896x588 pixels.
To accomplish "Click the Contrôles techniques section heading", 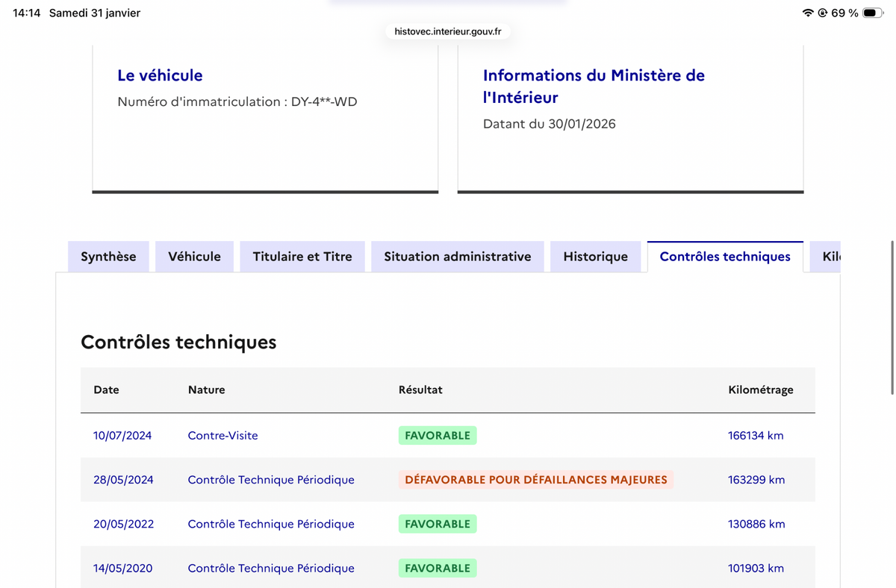I will pos(178,343).
